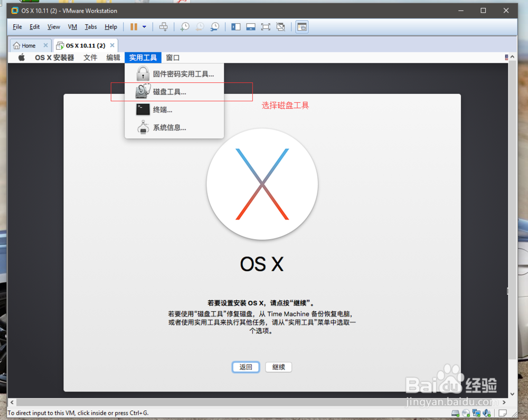Viewport: 528px width, 420px height.
Task: Click the firmware password lock icon
Action: pyautogui.click(x=143, y=73)
